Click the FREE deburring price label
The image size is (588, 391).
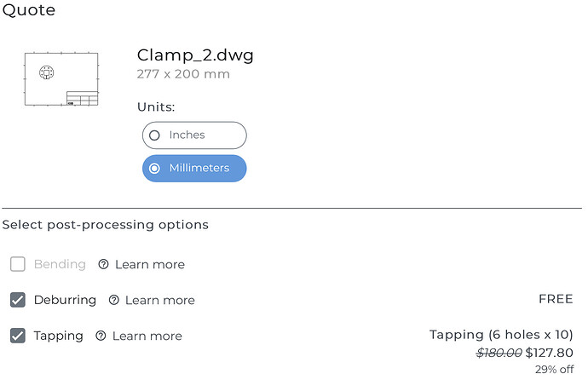pos(556,299)
